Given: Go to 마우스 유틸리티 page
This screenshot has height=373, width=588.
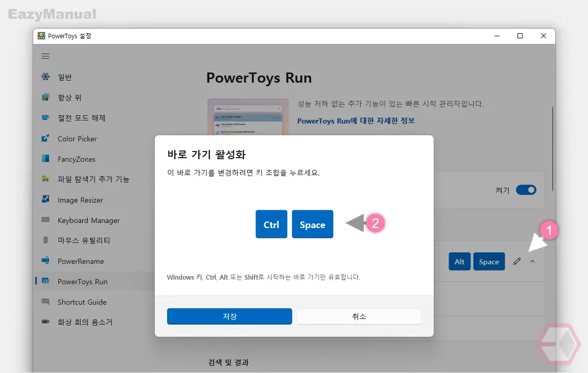Looking at the screenshot, I should pos(84,240).
